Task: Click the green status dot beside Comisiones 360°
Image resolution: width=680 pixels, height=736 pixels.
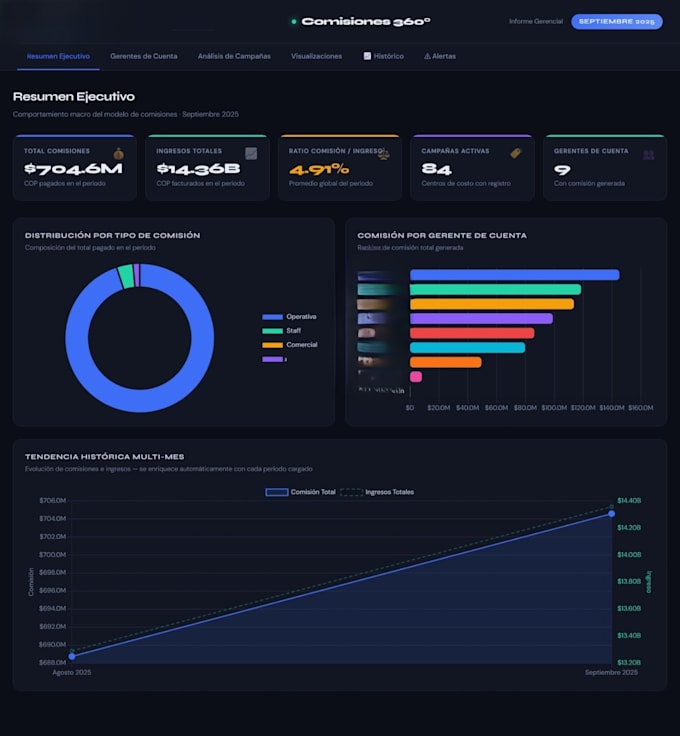Action: 294,22
